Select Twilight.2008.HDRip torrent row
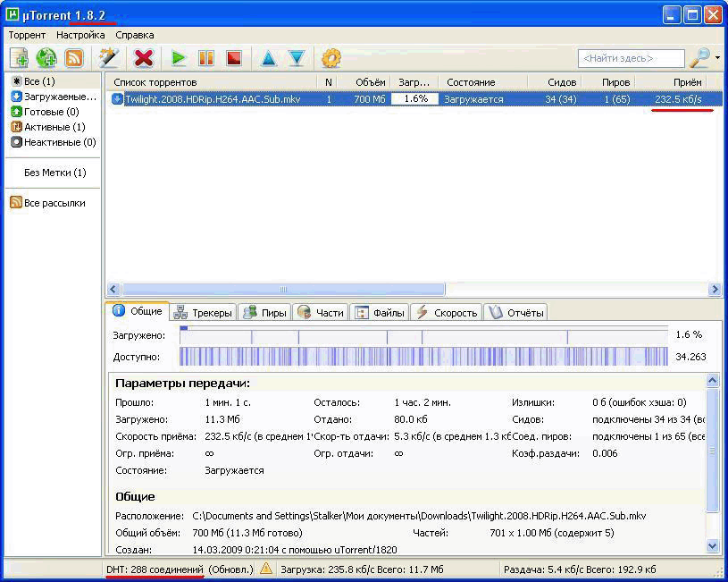 [x=414, y=99]
